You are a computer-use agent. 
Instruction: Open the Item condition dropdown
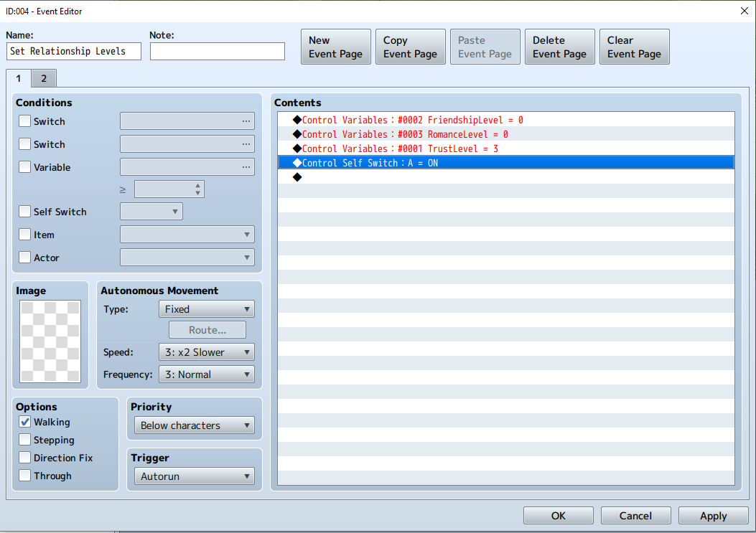[187, 235]
